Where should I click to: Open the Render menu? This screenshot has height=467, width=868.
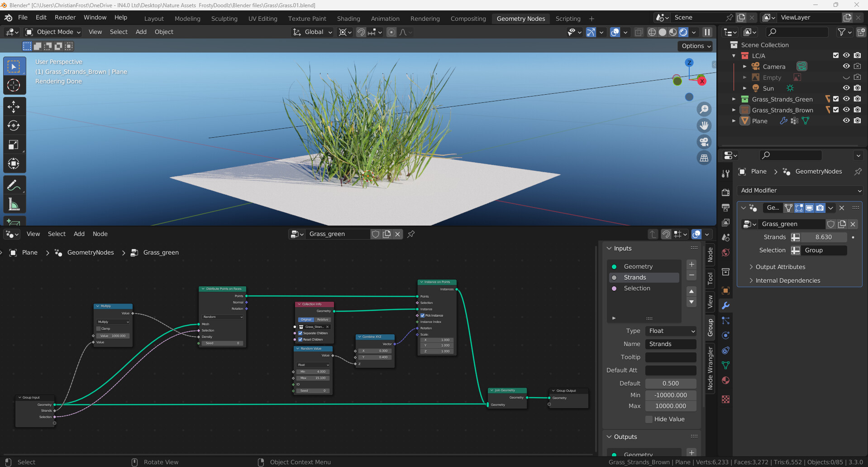point(65,17)
